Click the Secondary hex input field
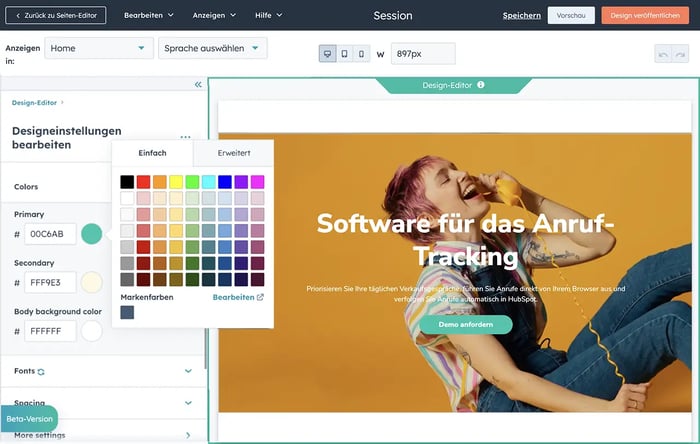The image size is (700, 444). click(x=50, y=282)
